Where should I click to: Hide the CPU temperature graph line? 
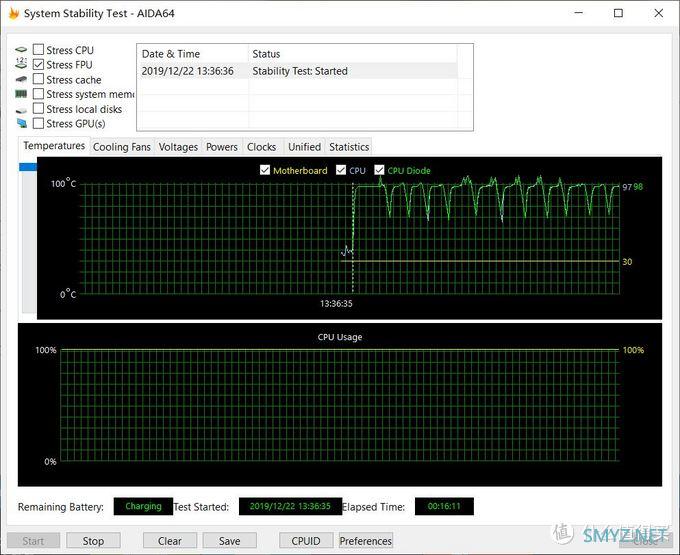341,170
